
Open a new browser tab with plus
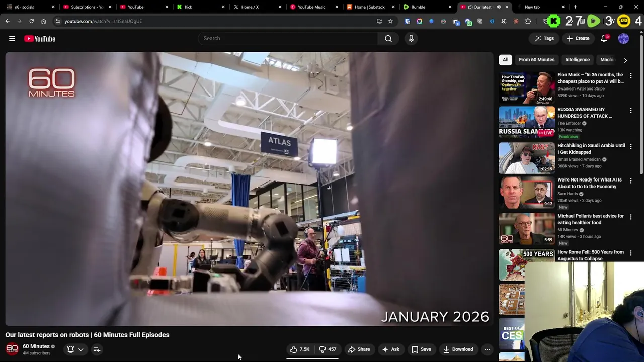575,7
